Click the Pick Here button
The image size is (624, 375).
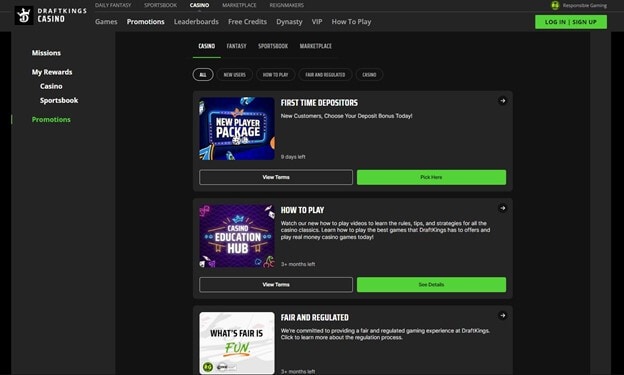(x=431, y=177)
